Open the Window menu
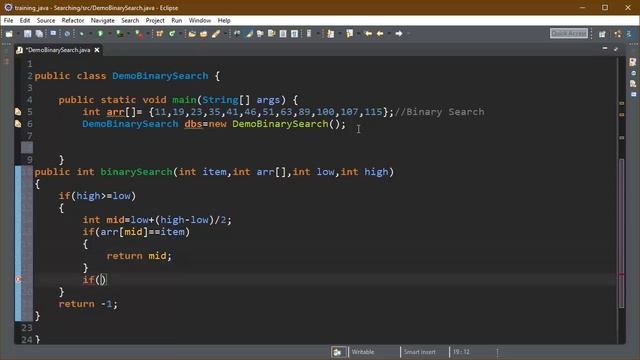The image size is (640, 360). (x=200, y=20)
